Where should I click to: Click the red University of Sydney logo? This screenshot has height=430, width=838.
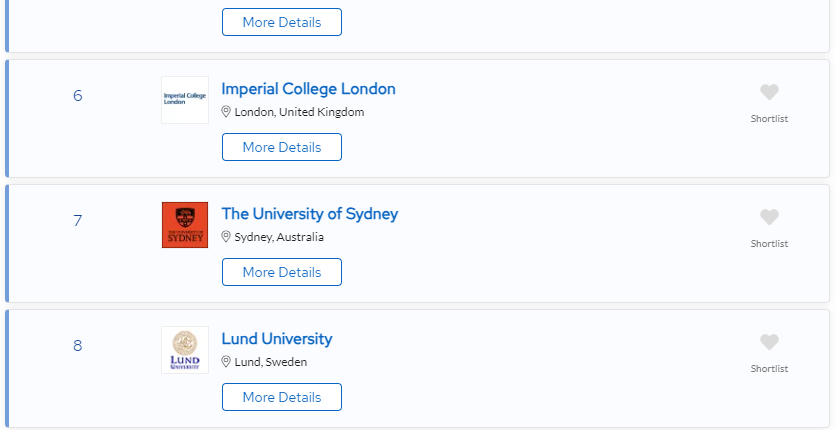click(185, 225)
